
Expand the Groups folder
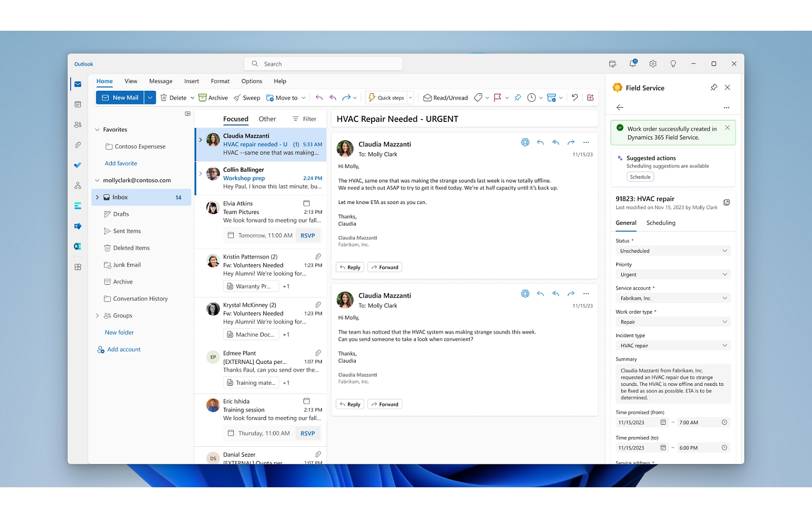tap(97, 316)
